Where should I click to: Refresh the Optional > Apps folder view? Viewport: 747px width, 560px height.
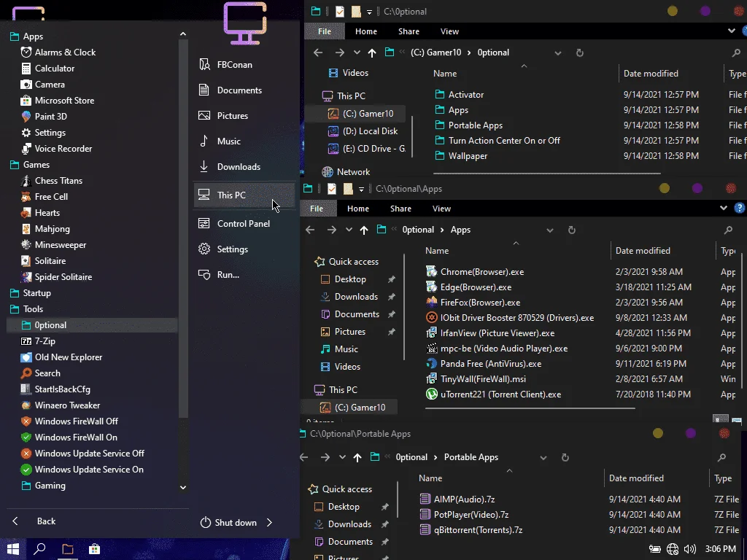coord(572,230)
